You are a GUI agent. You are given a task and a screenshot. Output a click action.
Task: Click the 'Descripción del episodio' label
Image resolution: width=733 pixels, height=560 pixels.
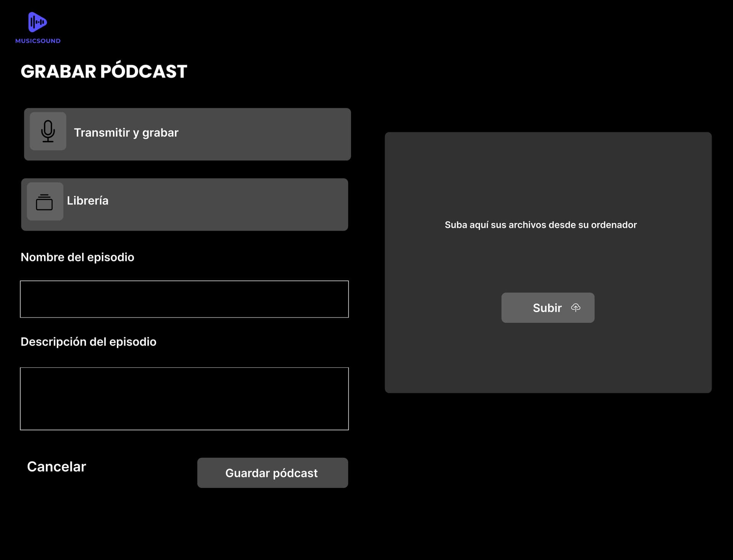coord(89,341)
